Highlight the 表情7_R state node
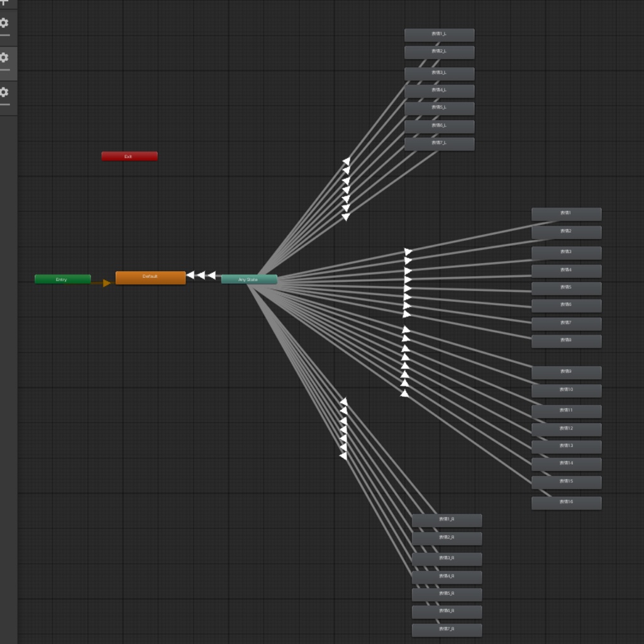 click(x=447, y=630)
